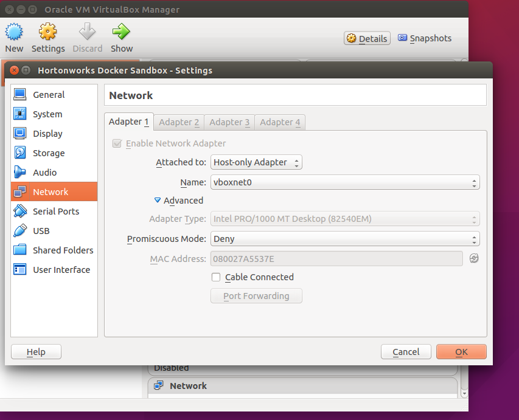Switch to Snapshots view button
The image size is (519, 420).
point(425,38)
